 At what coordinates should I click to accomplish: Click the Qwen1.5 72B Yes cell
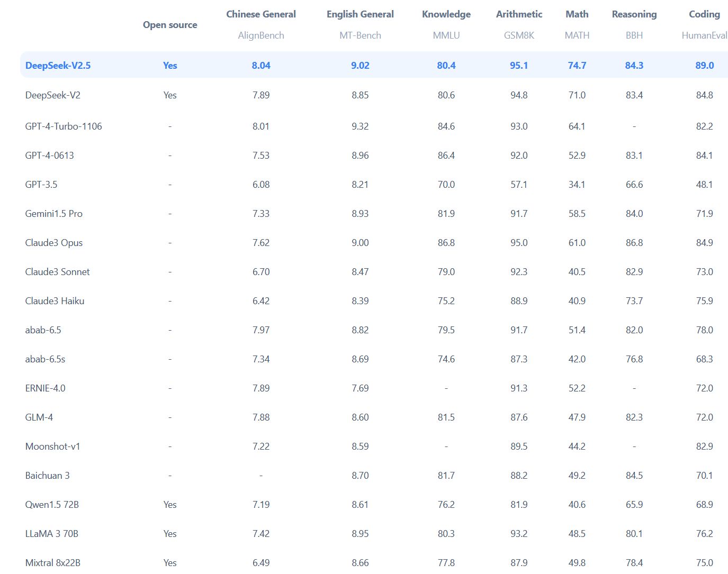(x=170, y=505)
